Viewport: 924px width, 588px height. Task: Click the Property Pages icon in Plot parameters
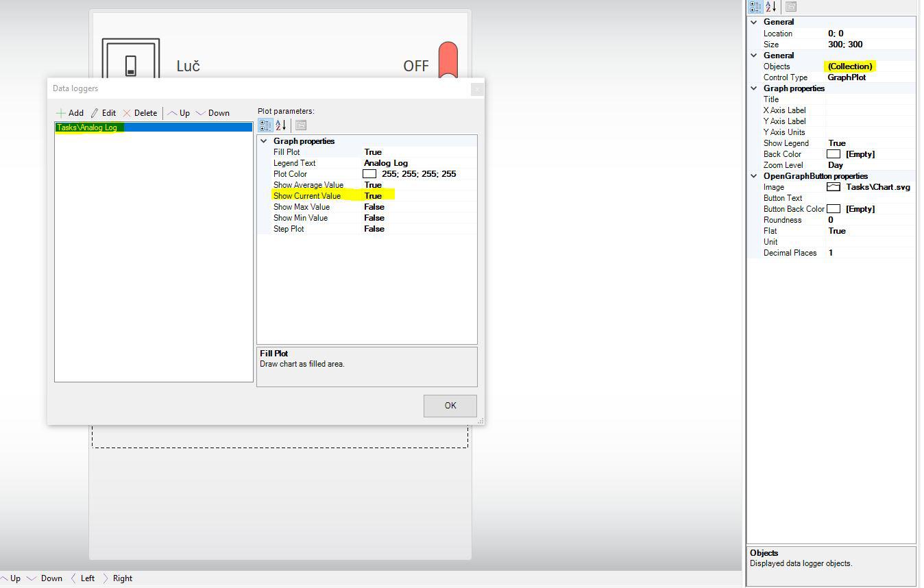pos(301,125)
